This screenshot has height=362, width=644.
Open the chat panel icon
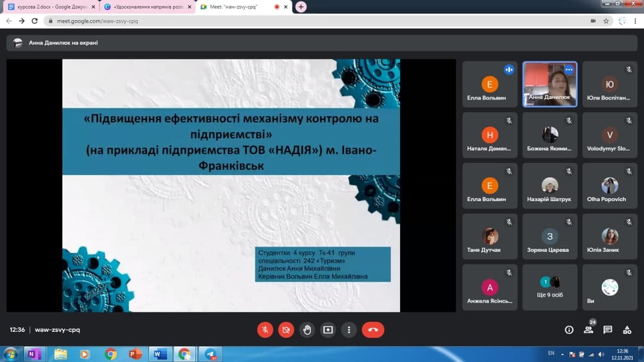coord(608,330)
